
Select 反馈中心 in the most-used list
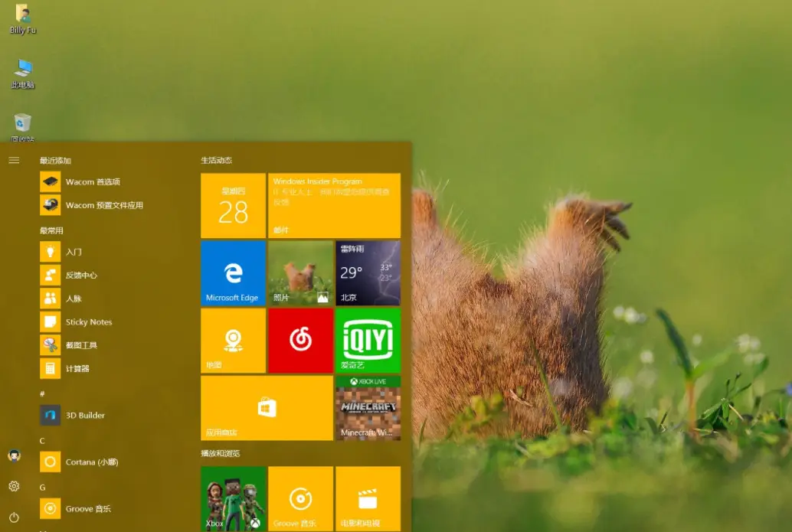(80, 276)
